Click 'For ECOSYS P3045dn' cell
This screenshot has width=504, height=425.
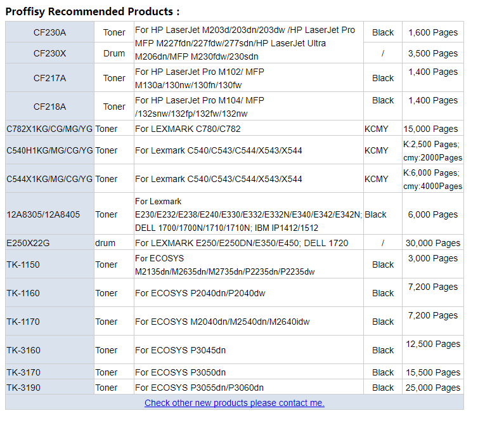point(249,350)
